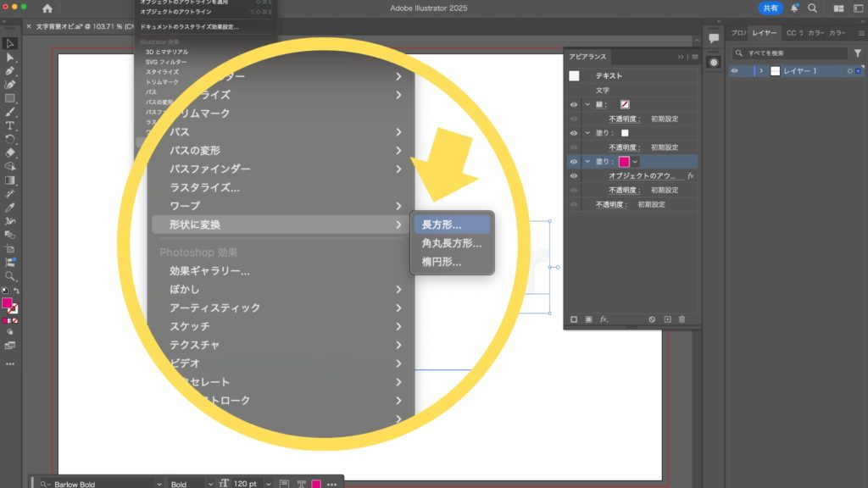Select 角丸長方形... in the submenu
868x488 pixels.
(x=451, y=244)
